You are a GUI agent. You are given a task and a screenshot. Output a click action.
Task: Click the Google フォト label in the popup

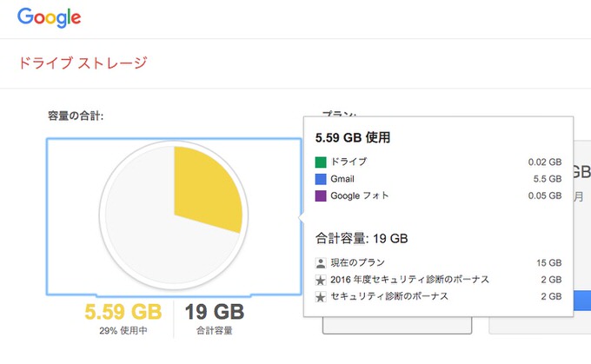point(359,196)
